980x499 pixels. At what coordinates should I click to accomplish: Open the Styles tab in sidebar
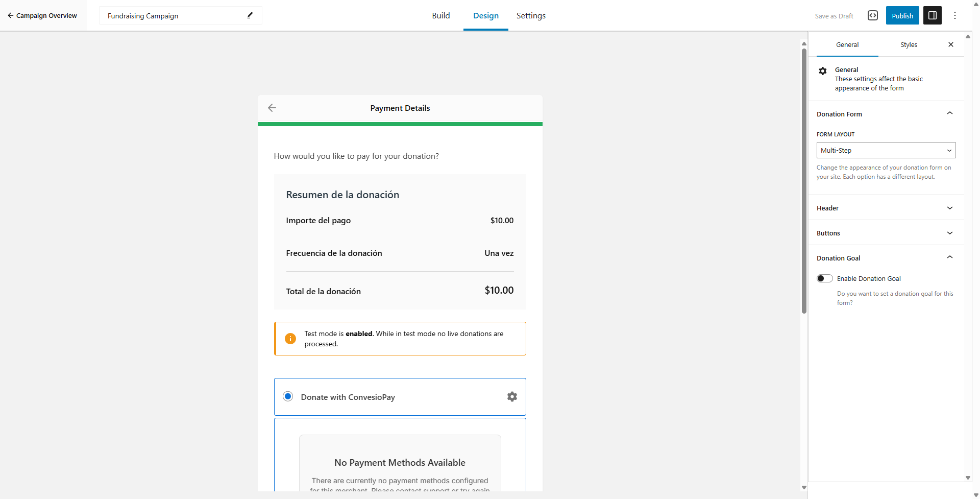click(x=909, y=45)
